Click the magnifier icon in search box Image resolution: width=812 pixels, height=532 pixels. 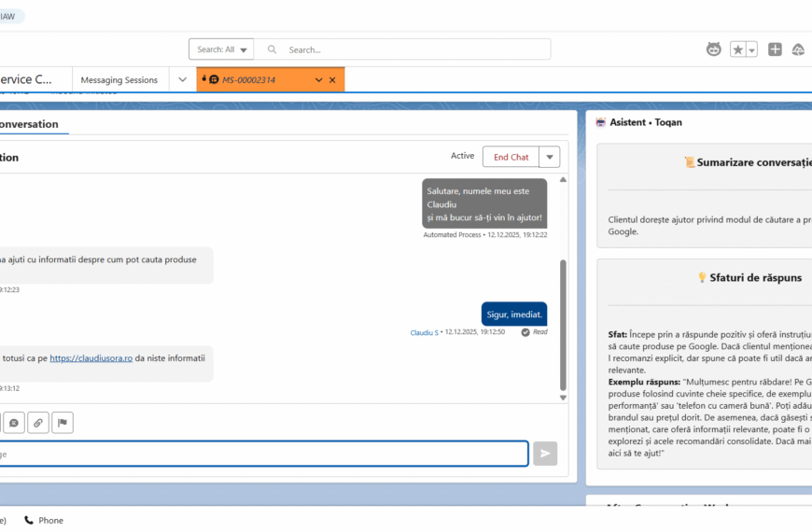272,49
